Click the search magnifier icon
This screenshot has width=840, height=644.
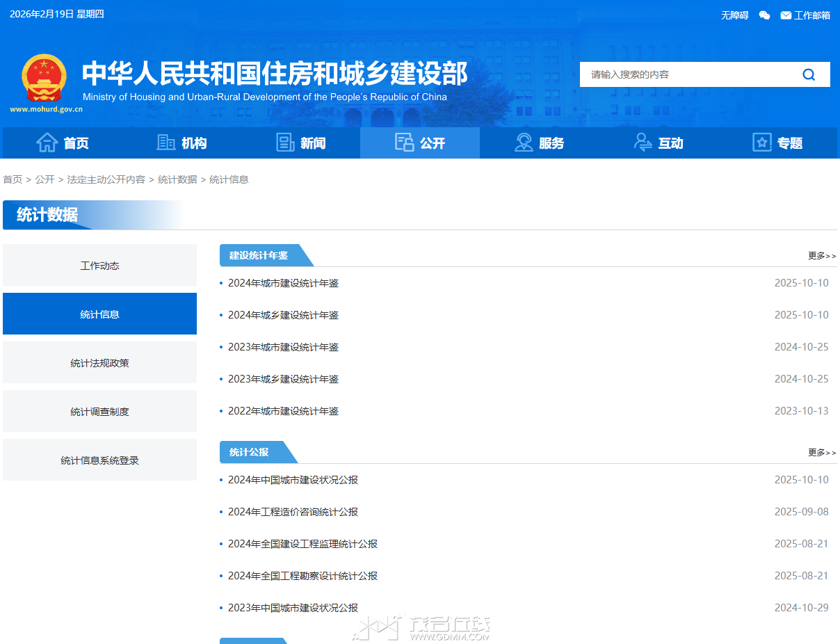click(x=809, y=74)
